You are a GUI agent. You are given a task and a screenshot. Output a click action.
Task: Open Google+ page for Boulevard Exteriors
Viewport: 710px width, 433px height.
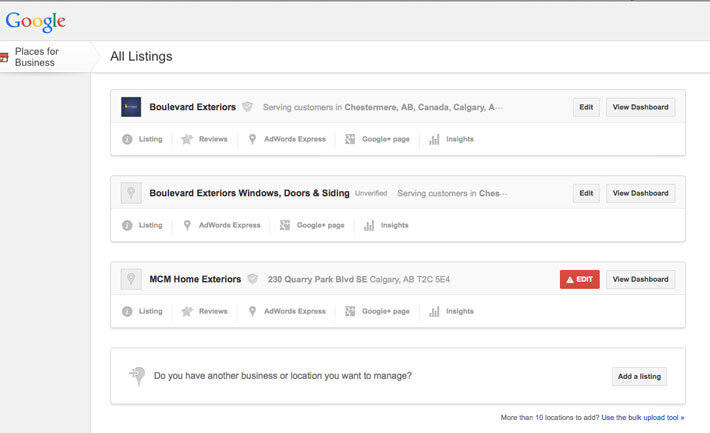click(385, 139)
